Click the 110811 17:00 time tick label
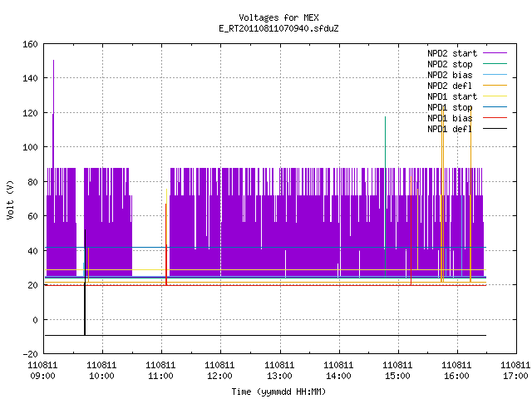Viewport: 532px width, 399px height. pyautogui.click(x=515, y=371)
